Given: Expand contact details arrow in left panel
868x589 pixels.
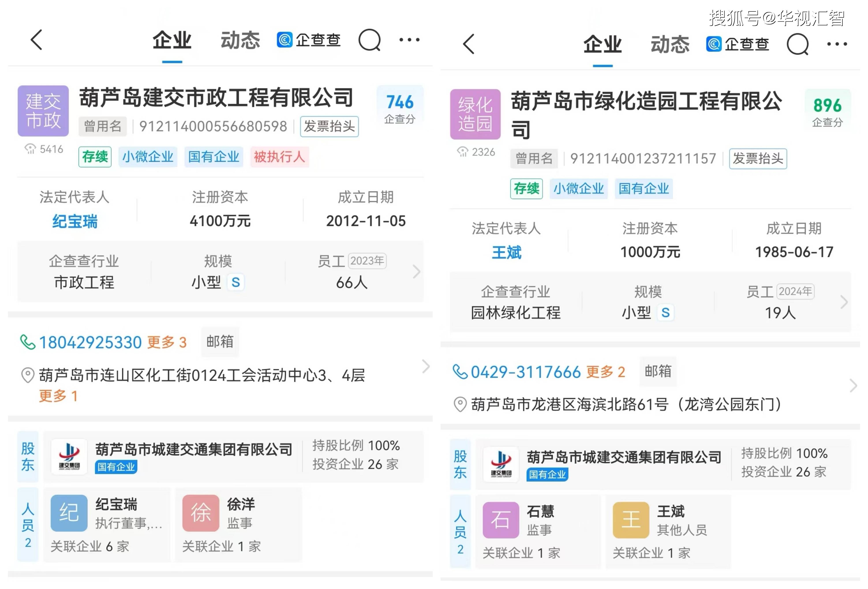Looking at the screenshot, I should tap(426, 366).
